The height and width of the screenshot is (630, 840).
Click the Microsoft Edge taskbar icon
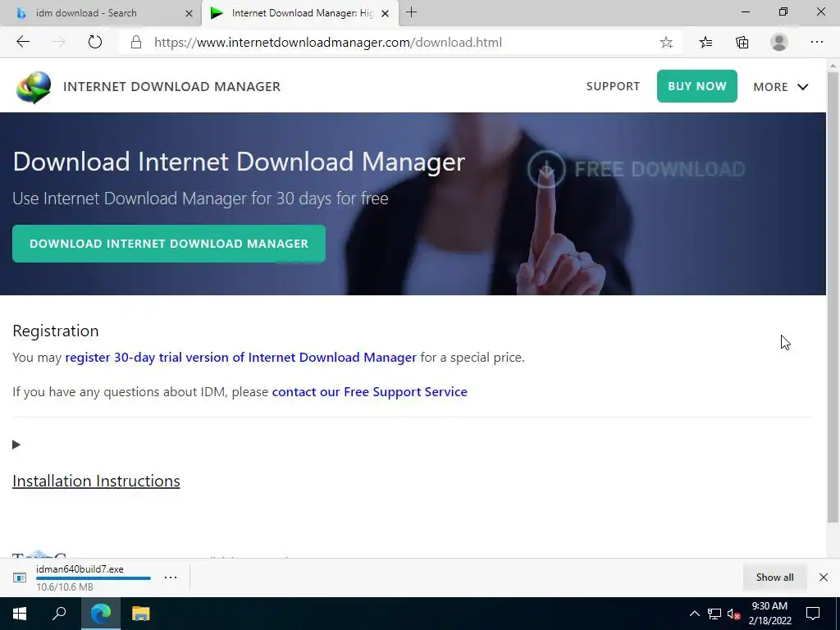click(101, 614)
